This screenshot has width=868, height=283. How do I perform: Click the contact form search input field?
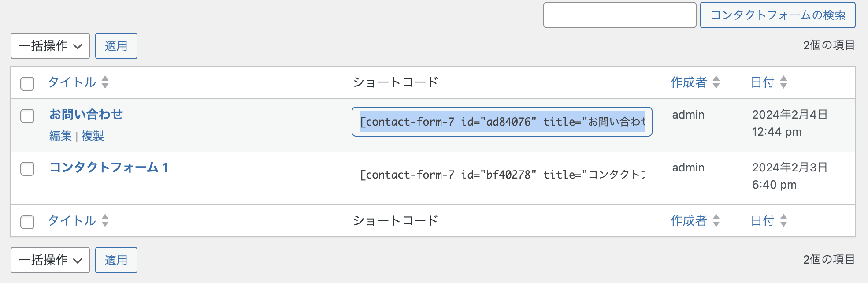pos(619,15)
